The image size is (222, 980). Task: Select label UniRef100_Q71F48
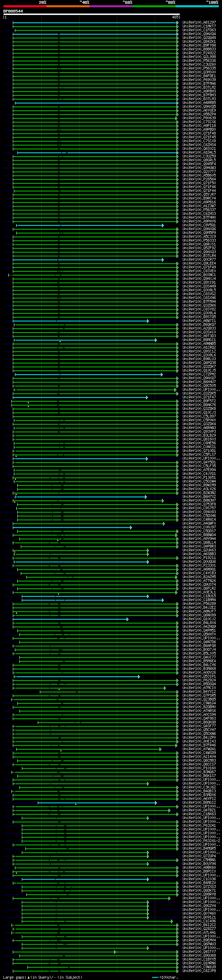click(199, 133)
